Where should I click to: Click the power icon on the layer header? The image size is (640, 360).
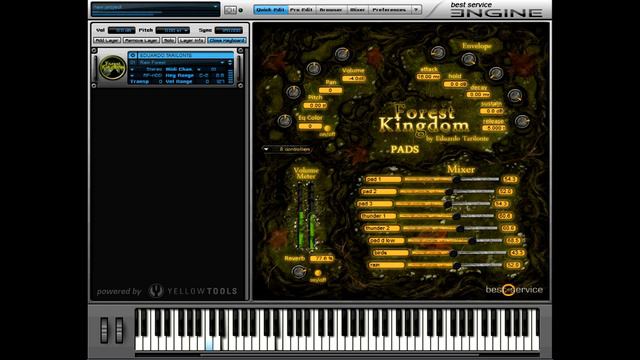click(x=133, y=55)
